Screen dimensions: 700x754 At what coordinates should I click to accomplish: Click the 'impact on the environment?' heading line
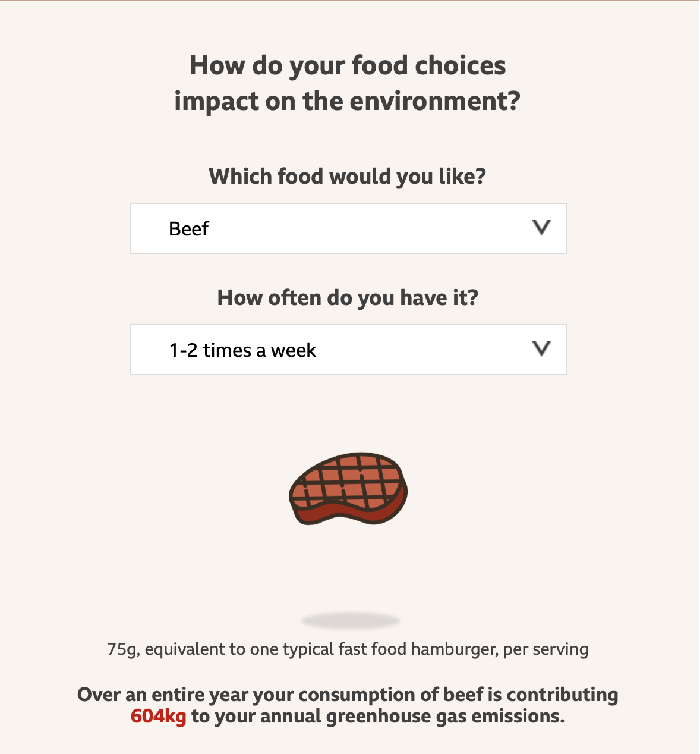tap(348, 101)
